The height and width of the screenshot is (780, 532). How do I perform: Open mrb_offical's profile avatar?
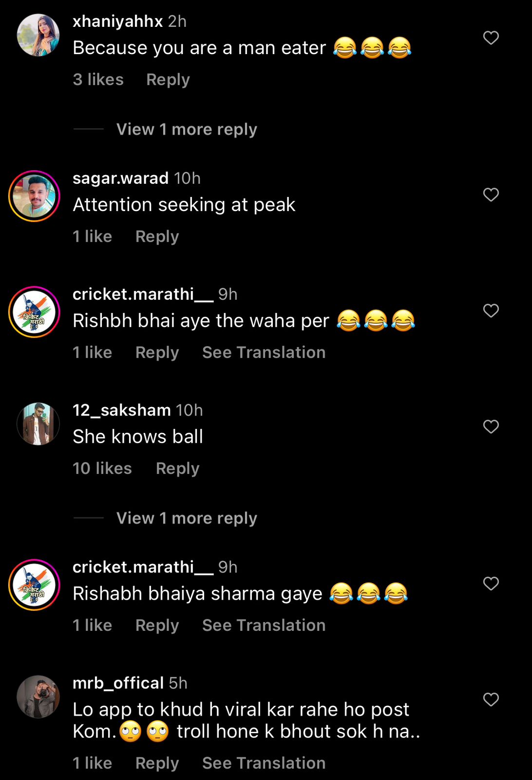pyautogui.click(x=38, y=697)
